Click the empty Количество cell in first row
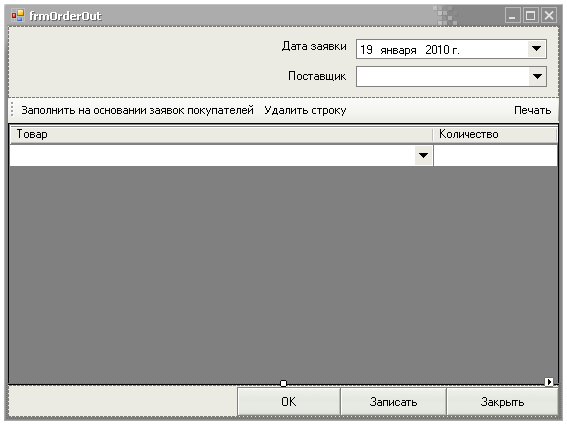 pos(495,155)
